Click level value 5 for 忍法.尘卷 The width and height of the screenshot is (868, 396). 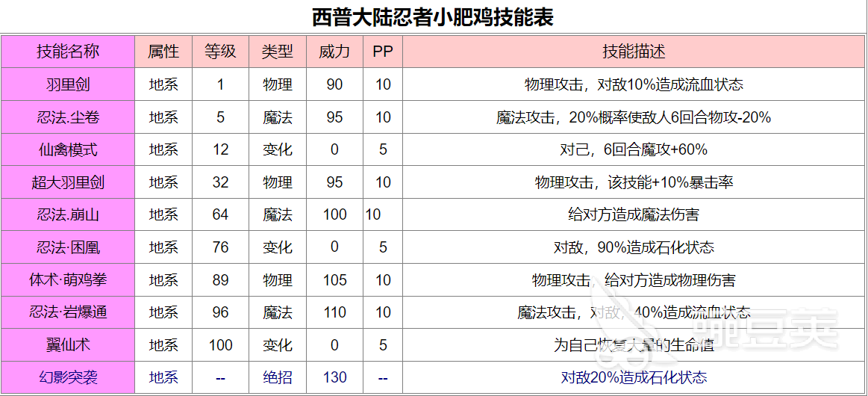pos(220,117)
